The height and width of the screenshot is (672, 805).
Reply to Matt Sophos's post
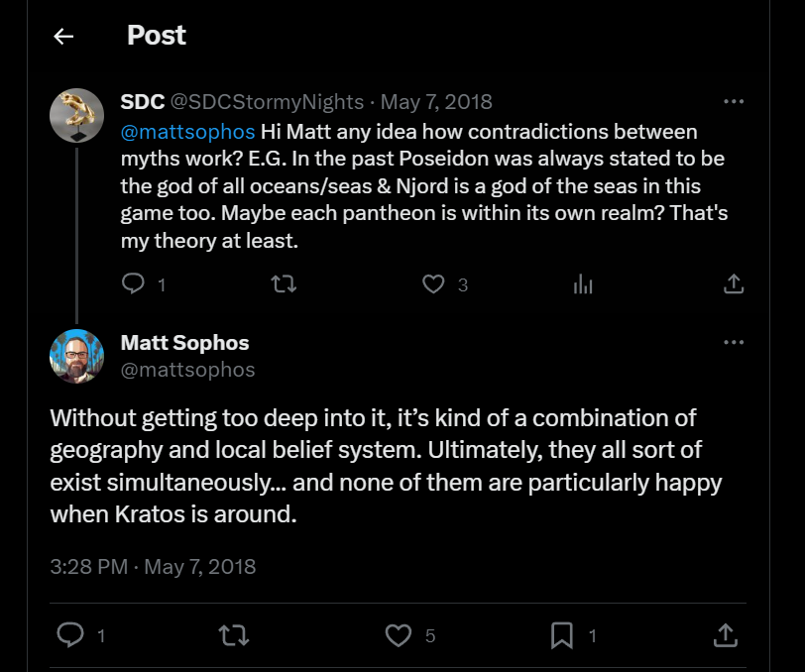point(69,634)
